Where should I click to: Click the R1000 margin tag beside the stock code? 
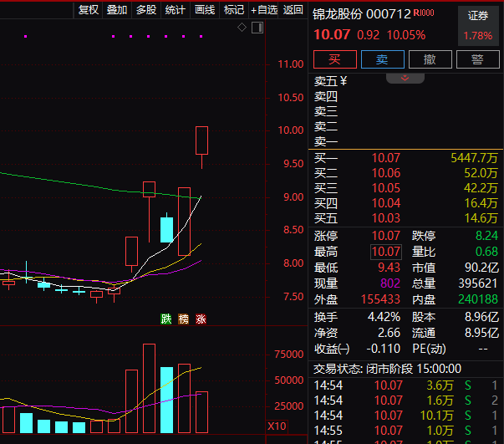423,13
